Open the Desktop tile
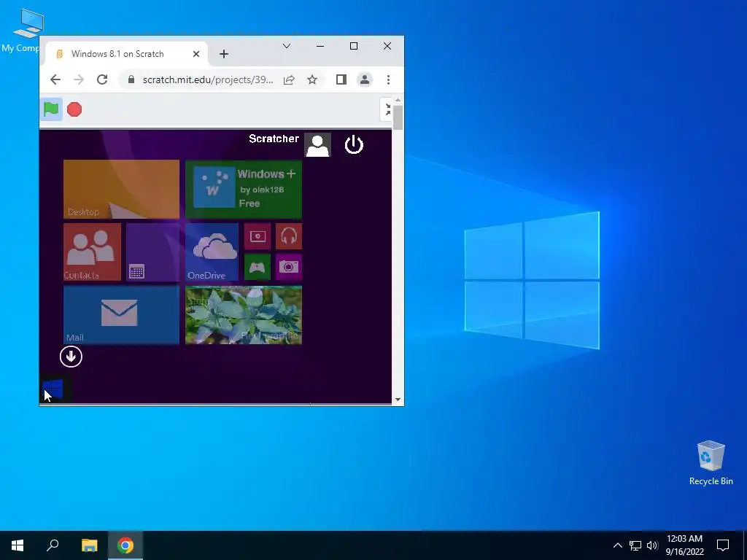 pyautogui.click(x=122, y=189)
